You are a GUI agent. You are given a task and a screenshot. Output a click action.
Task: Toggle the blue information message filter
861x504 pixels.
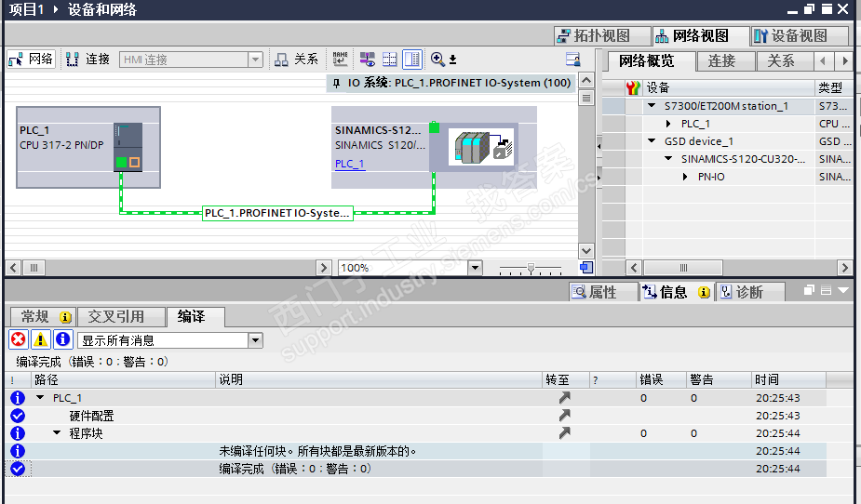pyautogui.click(x=63, y=339)
